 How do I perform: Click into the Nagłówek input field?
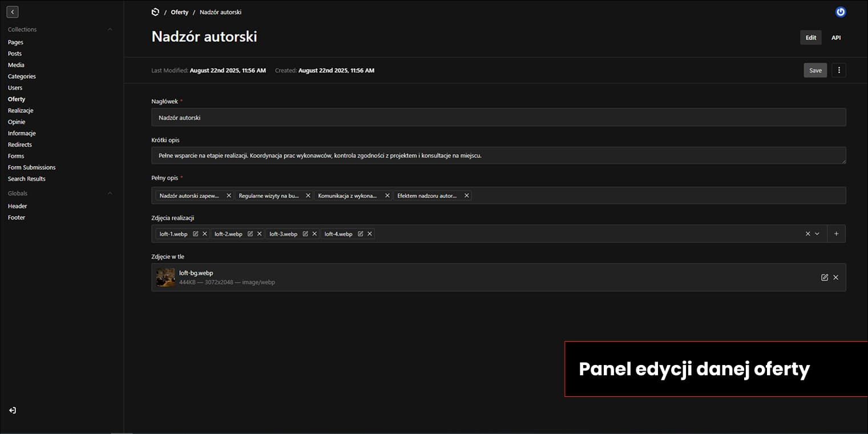[x=498, y=117]
